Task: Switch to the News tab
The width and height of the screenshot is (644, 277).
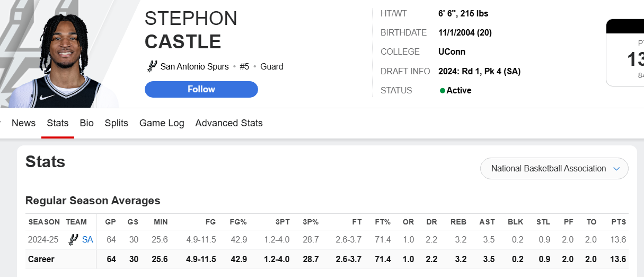Action: [23, 123]
